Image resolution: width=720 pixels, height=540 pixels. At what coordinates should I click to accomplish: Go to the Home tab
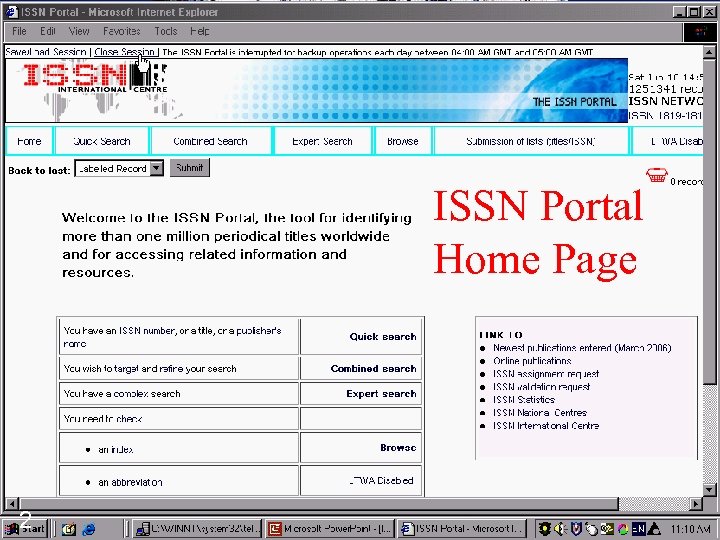click(29, 141)
